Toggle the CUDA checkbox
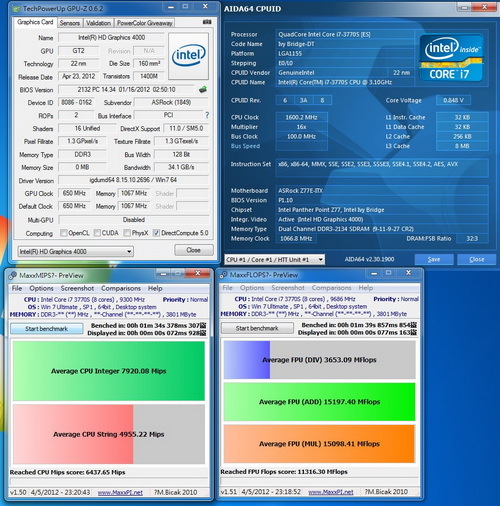The height and width of the screenshot is (506, 500). point(97,233)
